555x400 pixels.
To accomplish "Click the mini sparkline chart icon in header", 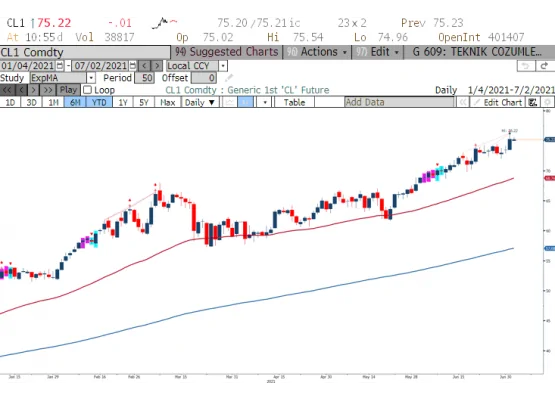I will [164, 23].
